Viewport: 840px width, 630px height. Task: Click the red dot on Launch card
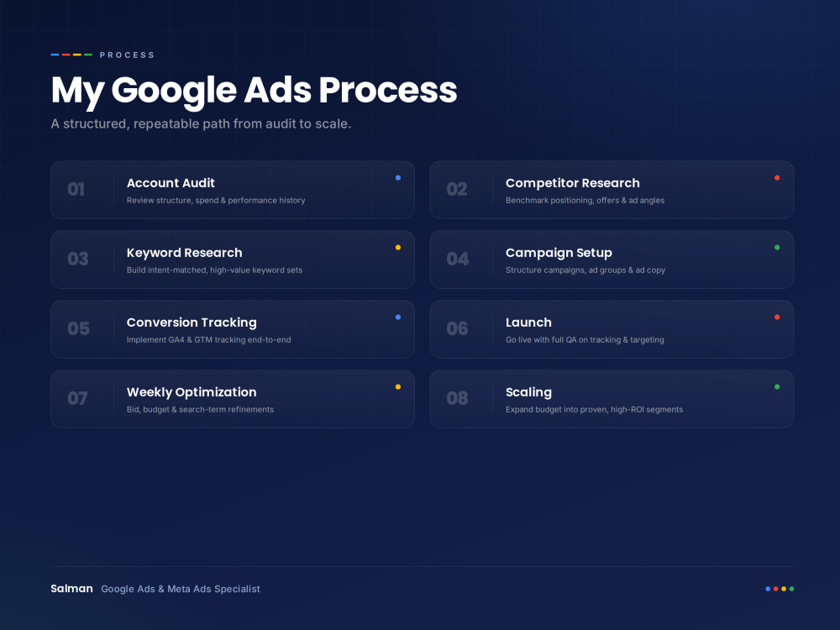click(x=777, y=318)
